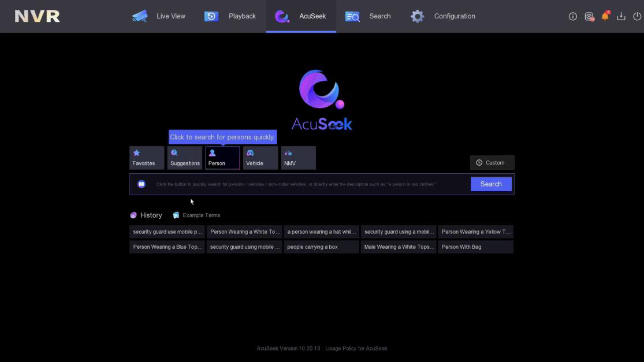
Task: Open the Suggestions quick search
Action: point(185,158)
